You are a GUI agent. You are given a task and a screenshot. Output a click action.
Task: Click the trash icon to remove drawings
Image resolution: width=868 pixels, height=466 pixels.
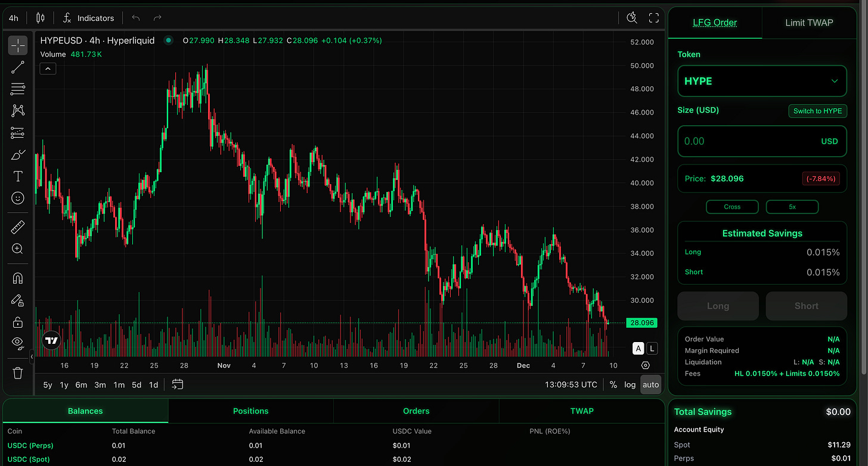pos(18,373)
